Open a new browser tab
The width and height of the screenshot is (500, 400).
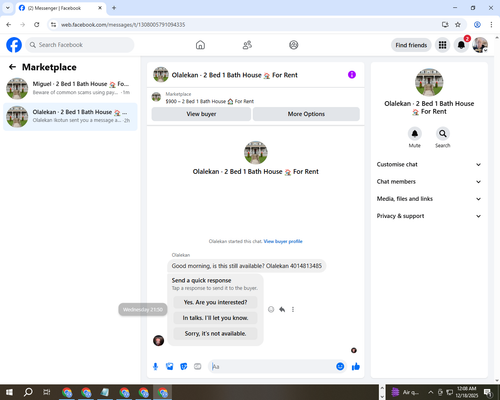point(114,8)
